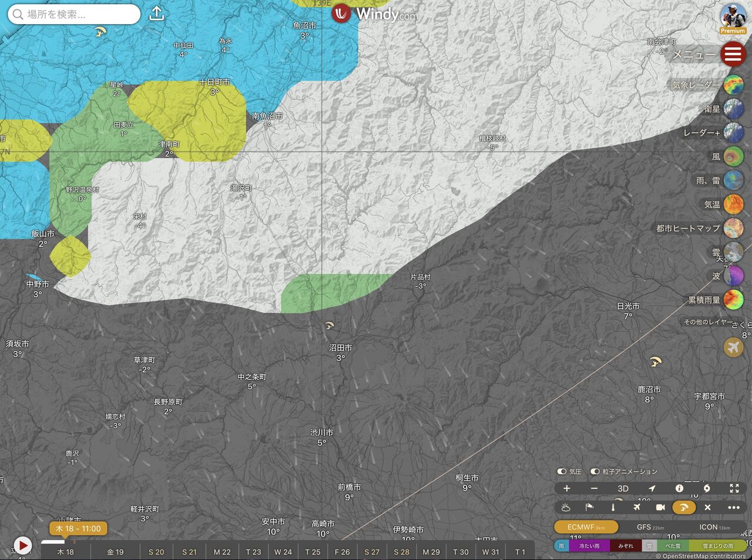Select the 雨、雷 rain and thunder layer
Image resolution: width=752 pixels, height=560 pixels.
pyautogui.click(x=733, y=180)
